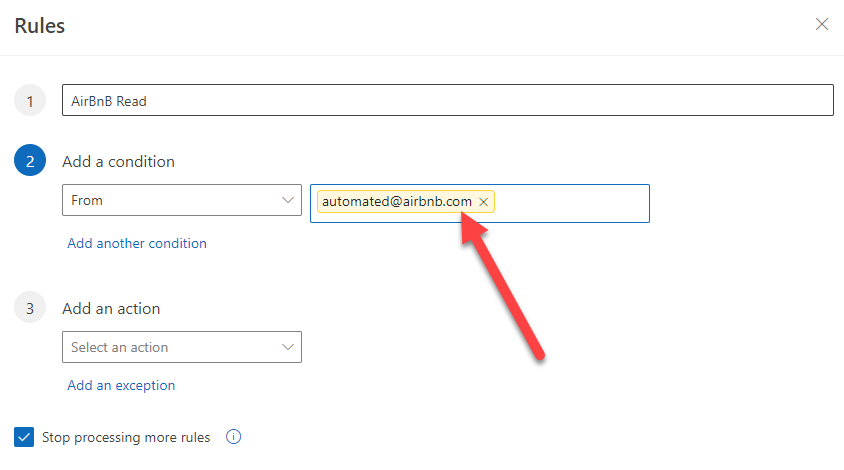Click the info icon beside Stop processing
Viewport: 844px width, 470px height.
point(234,437)
